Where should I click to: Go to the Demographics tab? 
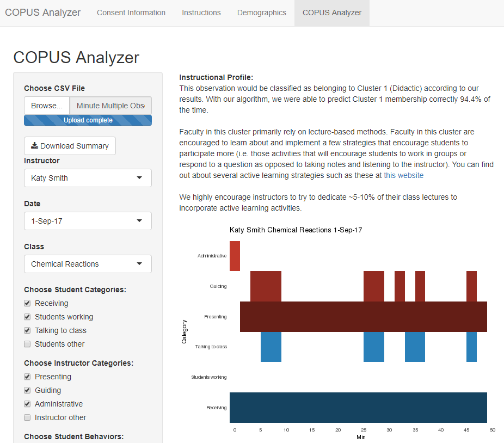click(262, 13)
